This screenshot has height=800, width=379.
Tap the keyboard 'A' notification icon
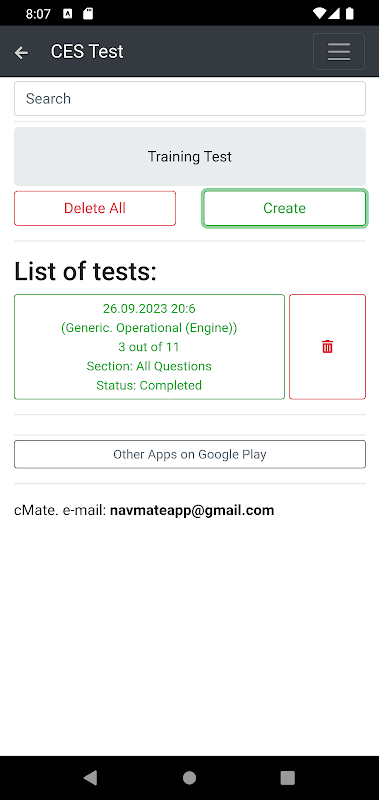click(x=68, y=14)
